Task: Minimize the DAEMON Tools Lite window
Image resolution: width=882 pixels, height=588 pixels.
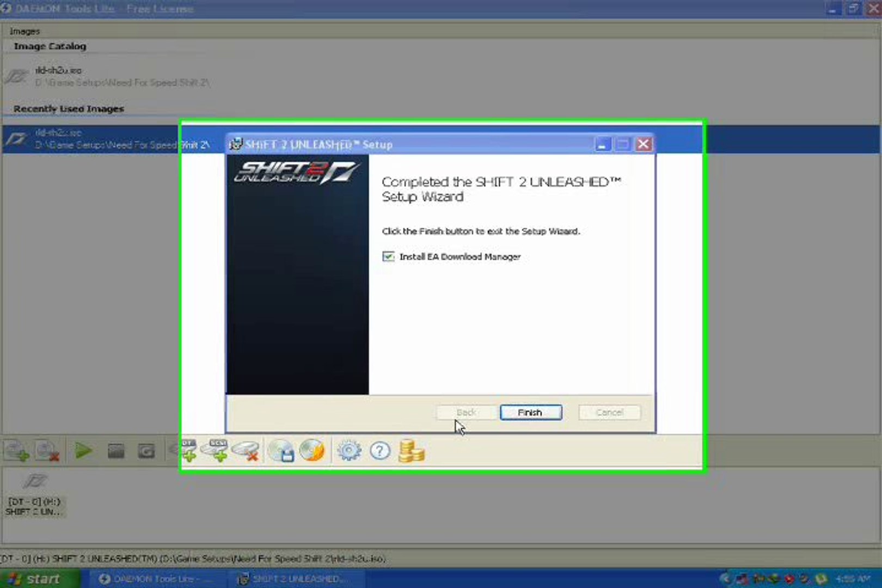Action: click(x=832, y=9)
